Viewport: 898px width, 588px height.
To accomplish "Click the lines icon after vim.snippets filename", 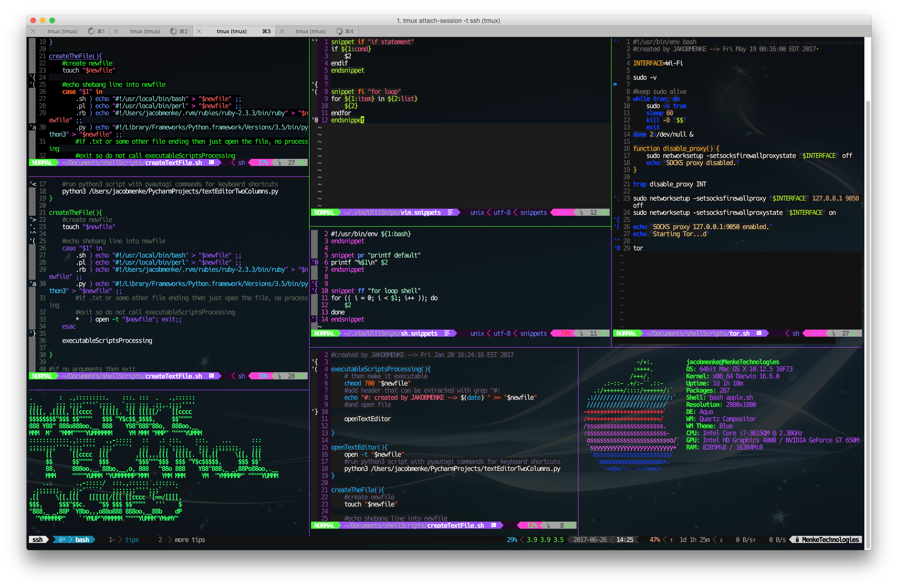I will [x=450, y=212].
